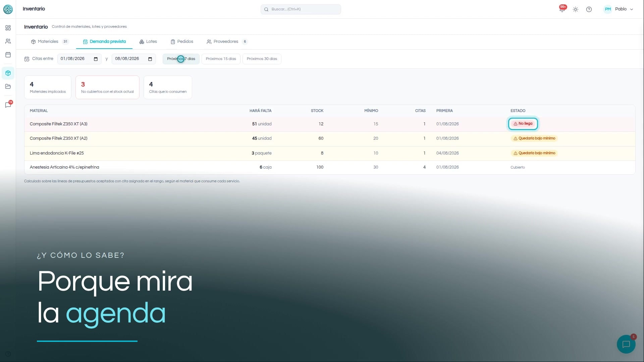Open calendar picker for end date 08/08/2026

(150, 59)
